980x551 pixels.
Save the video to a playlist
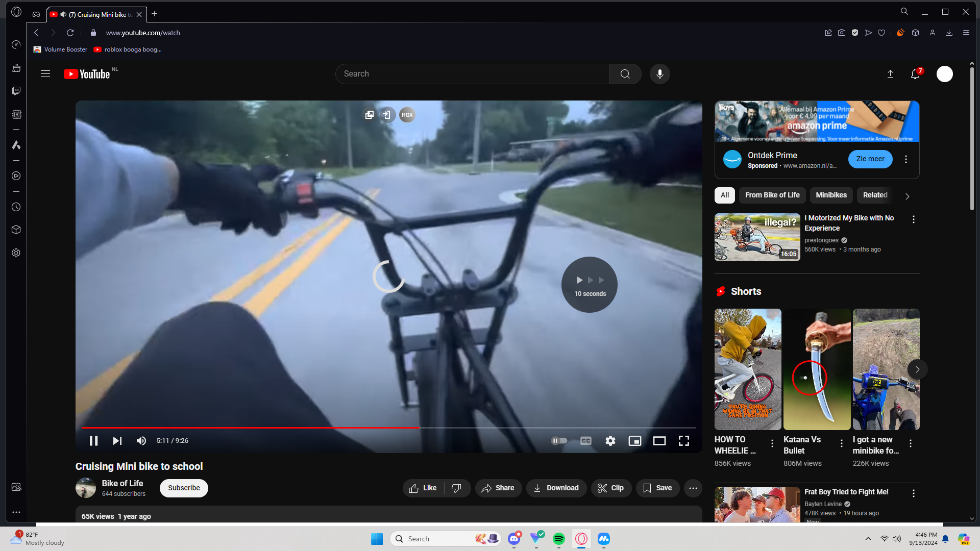pyautogui.click(x=657, y=488)
